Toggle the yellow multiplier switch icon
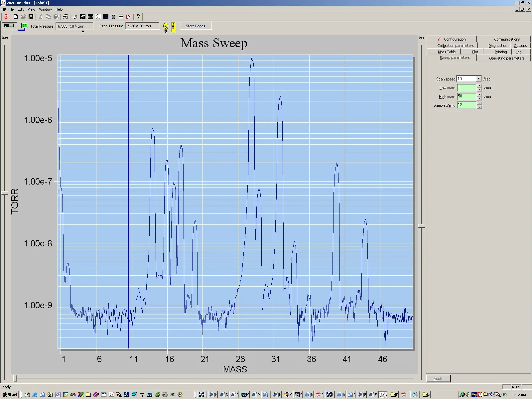 (x=173, y=27)
